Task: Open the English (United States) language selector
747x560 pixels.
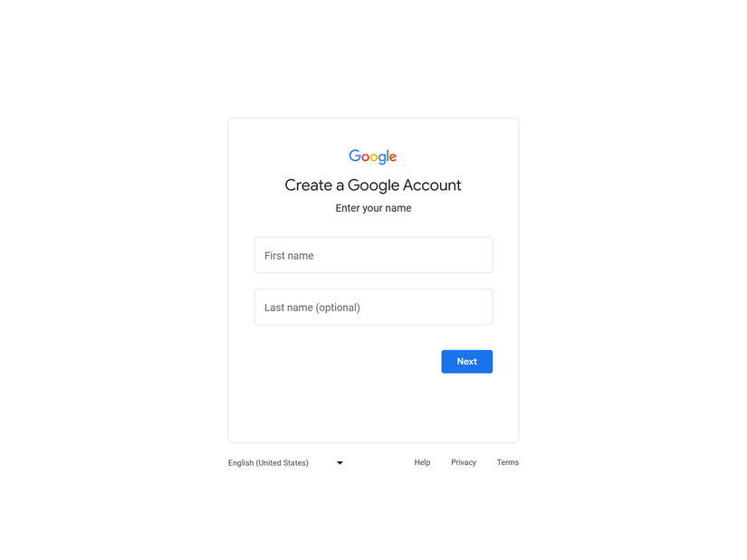Action: pyautogui.click(x=286, y=463)
